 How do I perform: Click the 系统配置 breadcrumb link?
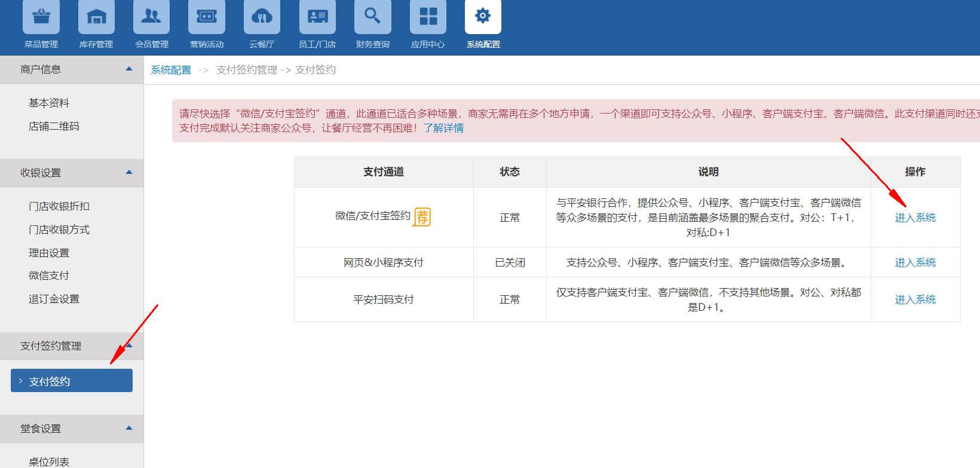tap(171, 70)
